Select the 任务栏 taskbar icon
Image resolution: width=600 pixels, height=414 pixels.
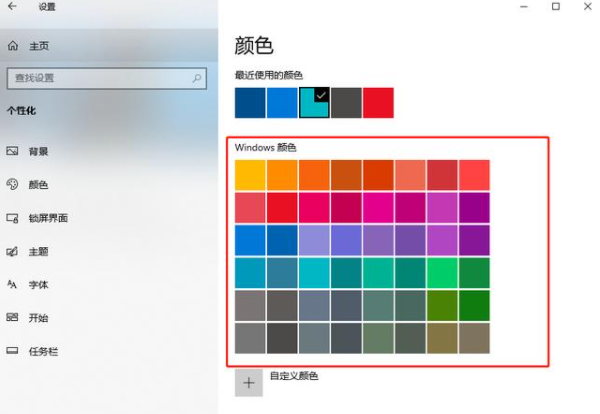point(13,351)
